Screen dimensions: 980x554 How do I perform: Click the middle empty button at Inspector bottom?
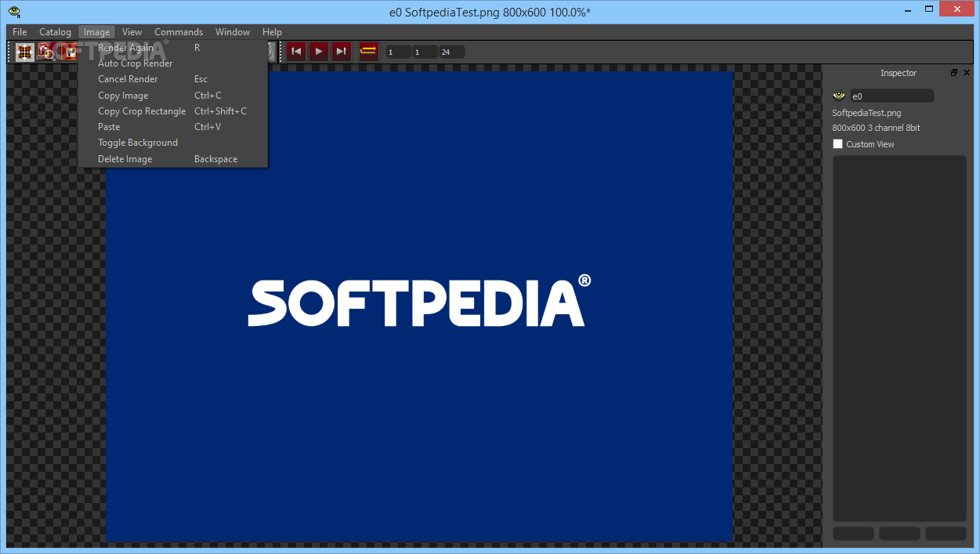pos(899,534)
